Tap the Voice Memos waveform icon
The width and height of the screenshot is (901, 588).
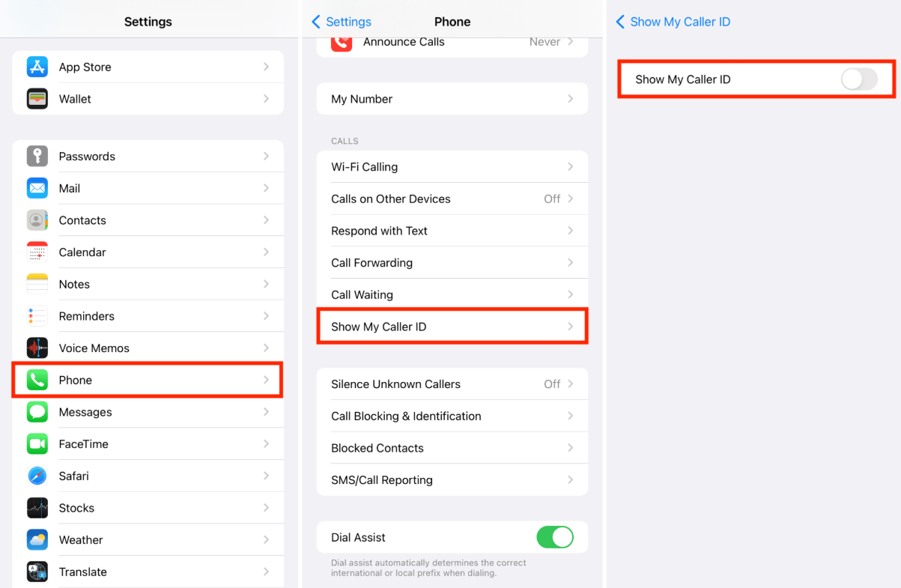pos(37,348)
